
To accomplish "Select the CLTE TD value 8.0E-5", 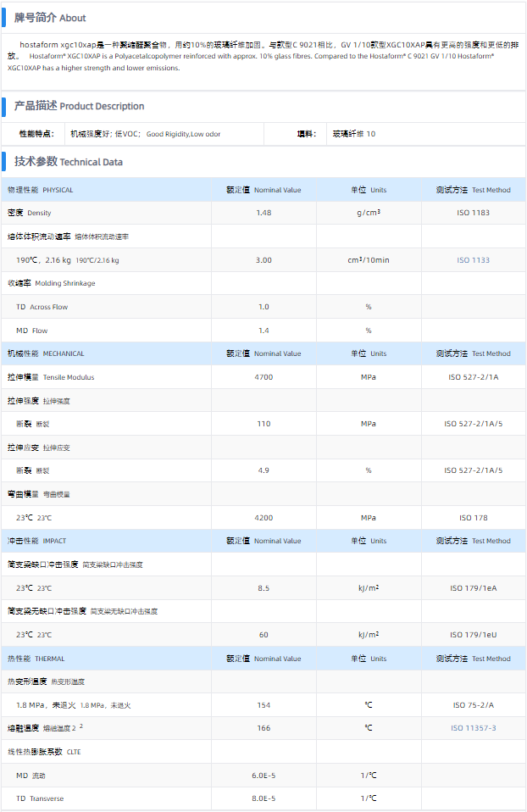I will [263, 798].
